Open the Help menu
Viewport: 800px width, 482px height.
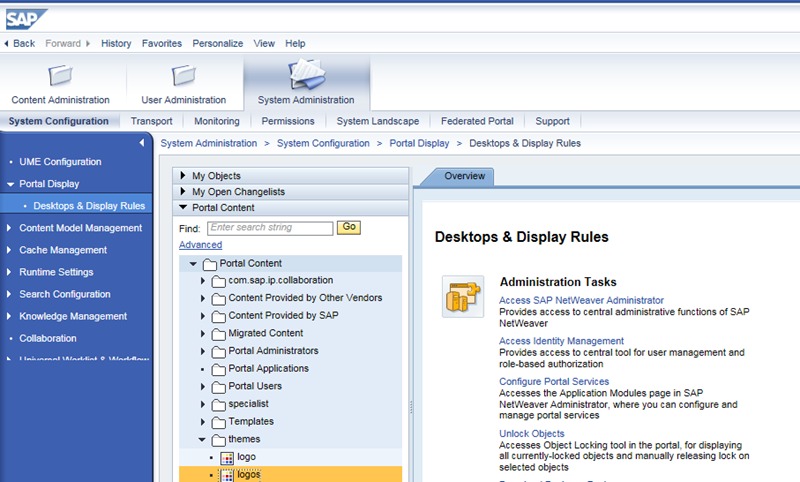295,43
